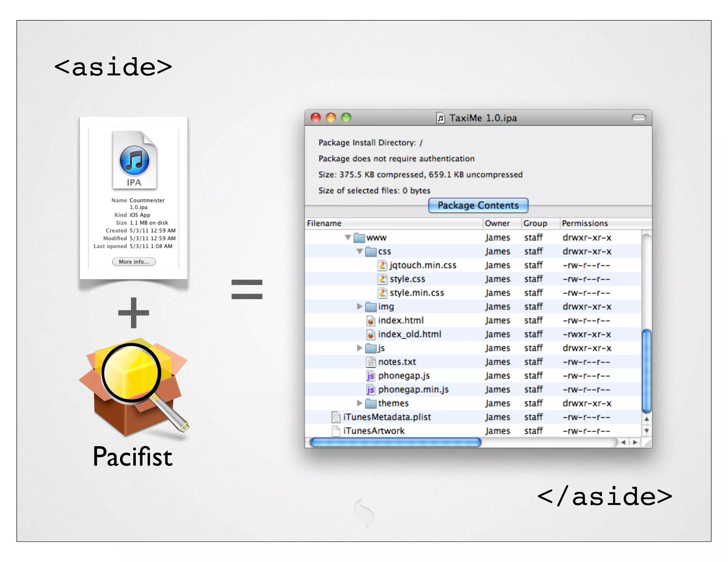Click staff group in notes.txt row

click(533, 362)
